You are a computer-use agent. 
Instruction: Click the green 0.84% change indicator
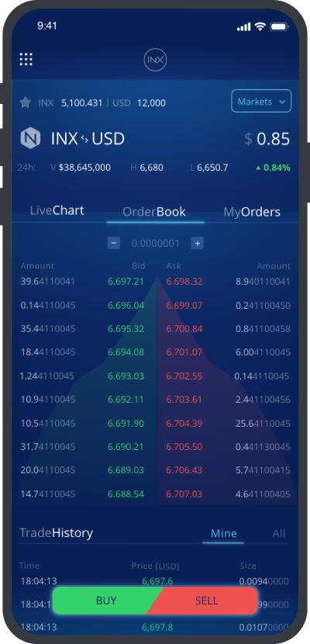273,168
